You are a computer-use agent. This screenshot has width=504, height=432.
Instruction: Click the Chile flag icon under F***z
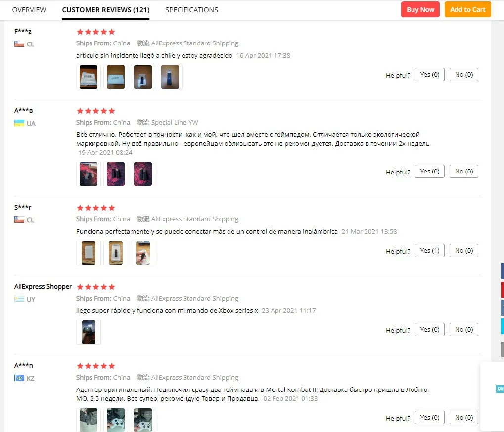(x=19, y=43)
